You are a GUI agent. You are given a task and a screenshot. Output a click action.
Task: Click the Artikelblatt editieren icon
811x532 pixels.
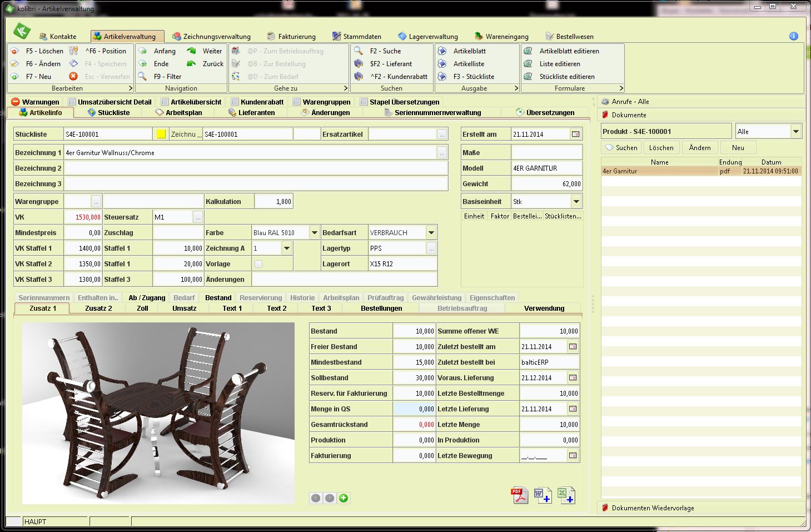point(528,51)
